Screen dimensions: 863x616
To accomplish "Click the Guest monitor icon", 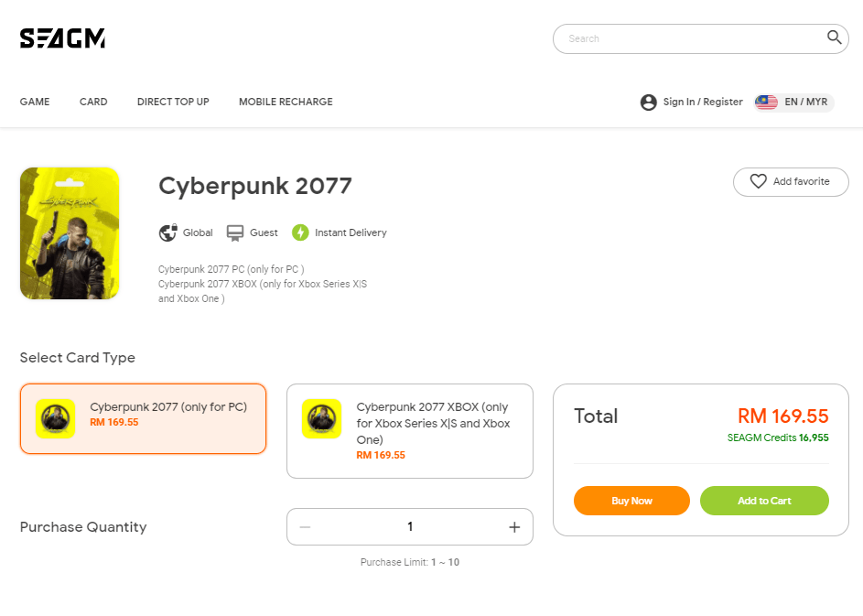I will [x=235, y=232].
